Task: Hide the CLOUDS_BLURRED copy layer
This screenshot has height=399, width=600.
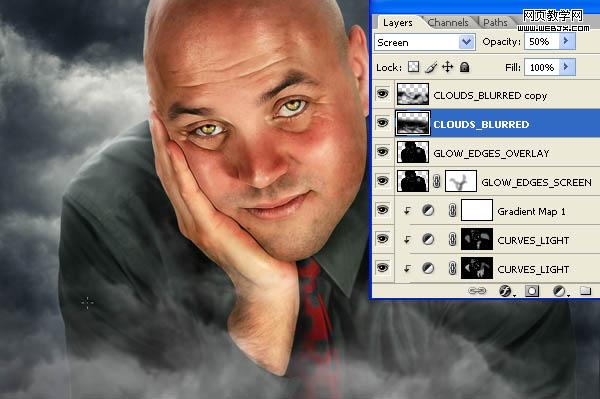Action: coord(382,94)
